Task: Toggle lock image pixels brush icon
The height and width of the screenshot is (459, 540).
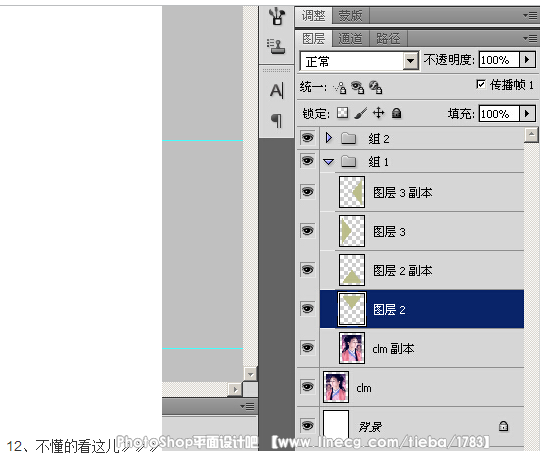Action: coord(360,113)
